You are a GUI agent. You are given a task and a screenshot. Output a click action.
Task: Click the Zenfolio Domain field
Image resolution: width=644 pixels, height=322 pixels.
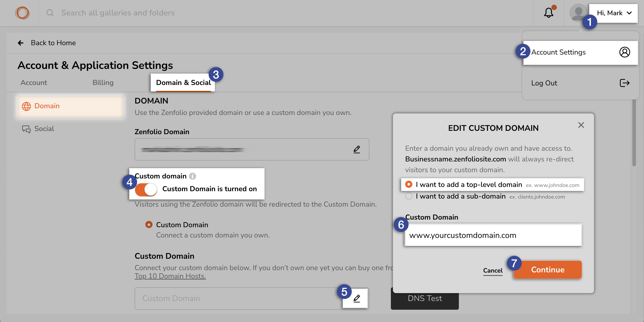click(x=252, y=150)
